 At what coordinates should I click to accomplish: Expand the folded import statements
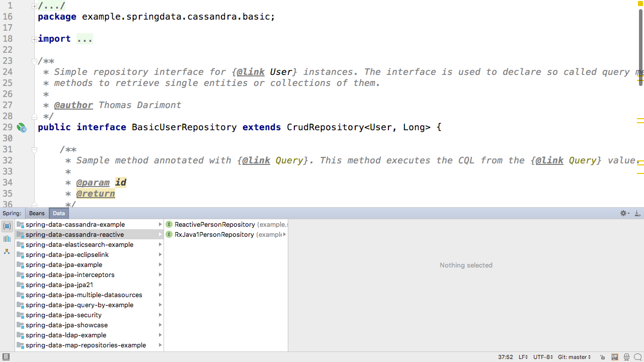[85, 39]
